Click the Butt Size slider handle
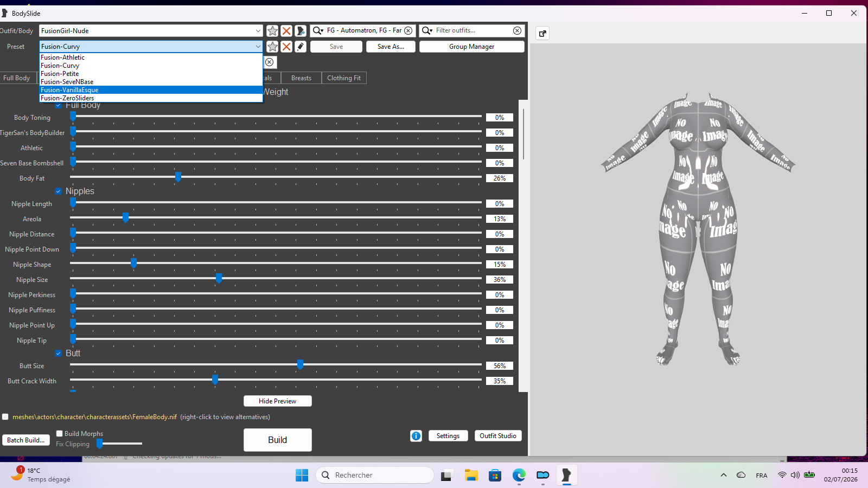868x488 pixels. (x=300, y=365)
